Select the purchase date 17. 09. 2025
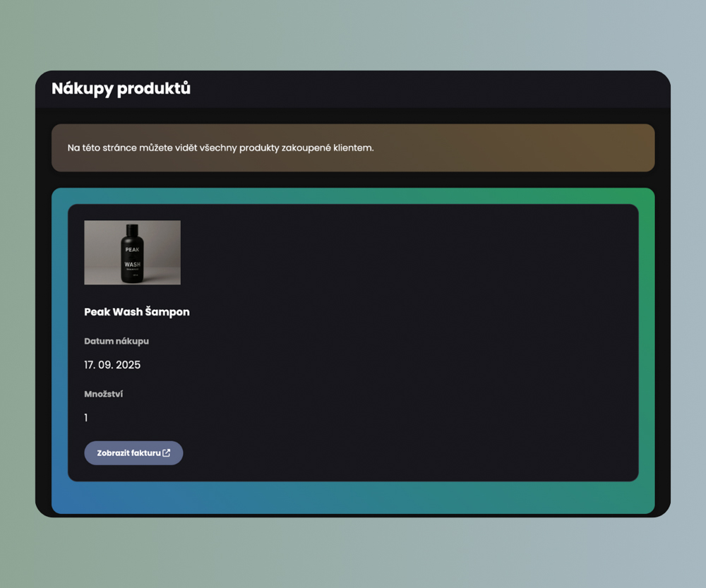 pyautogui.click(x=112, y=365)
